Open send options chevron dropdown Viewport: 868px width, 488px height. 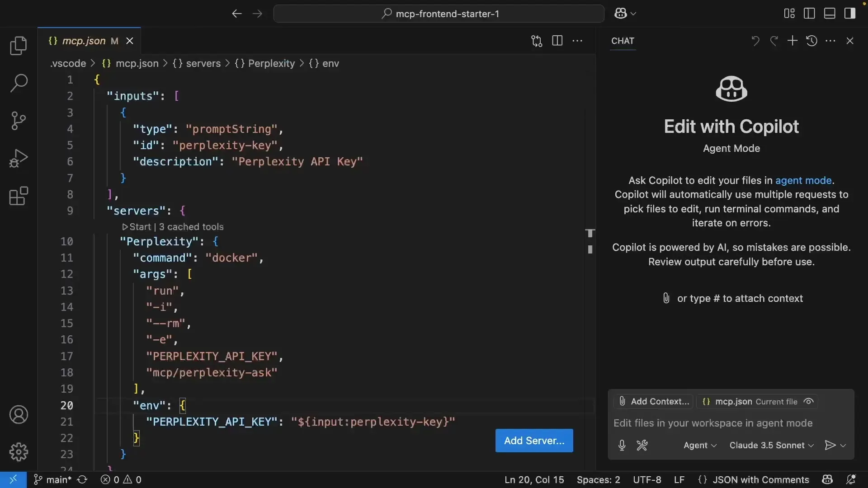click(x=843, y=446)
